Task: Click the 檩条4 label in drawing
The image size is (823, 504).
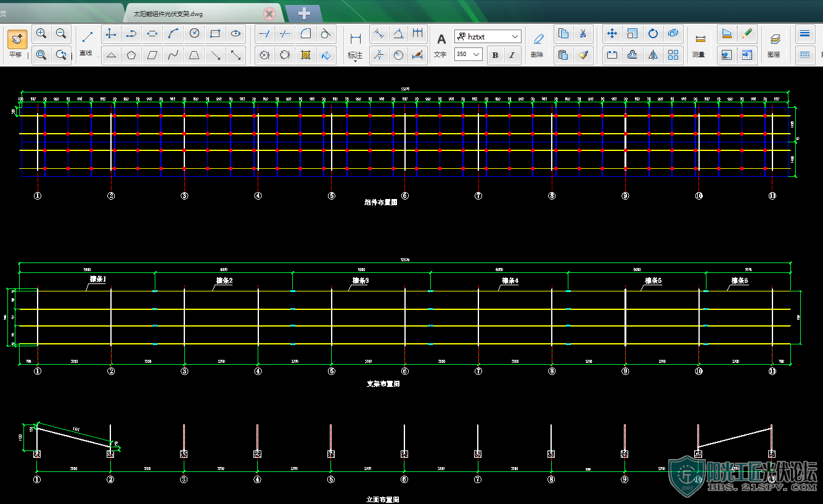Action: [510, 280]
